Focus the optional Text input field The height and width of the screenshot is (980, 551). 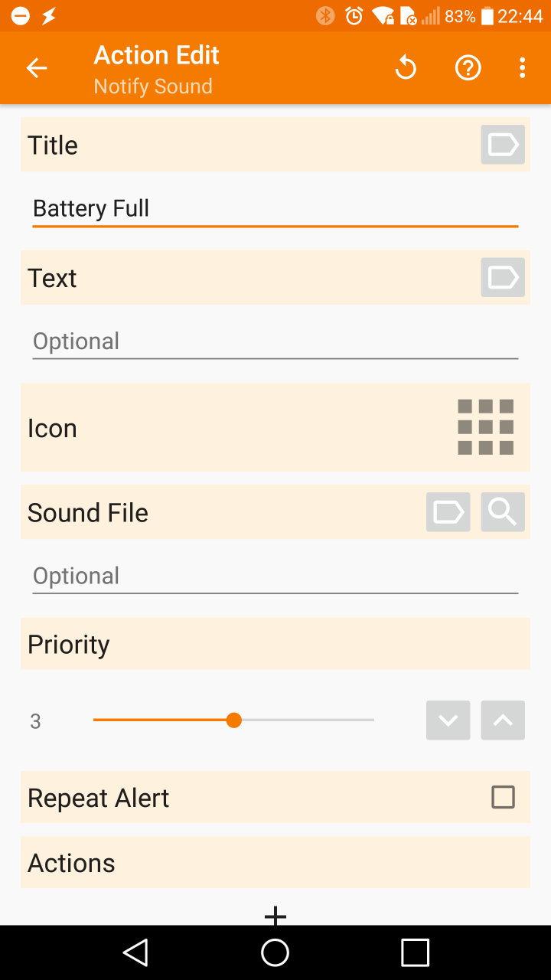click(x=275, y=341)
